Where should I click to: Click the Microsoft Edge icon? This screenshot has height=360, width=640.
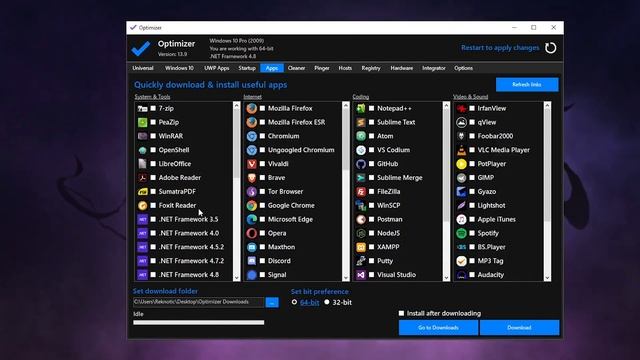click(252, 219)
